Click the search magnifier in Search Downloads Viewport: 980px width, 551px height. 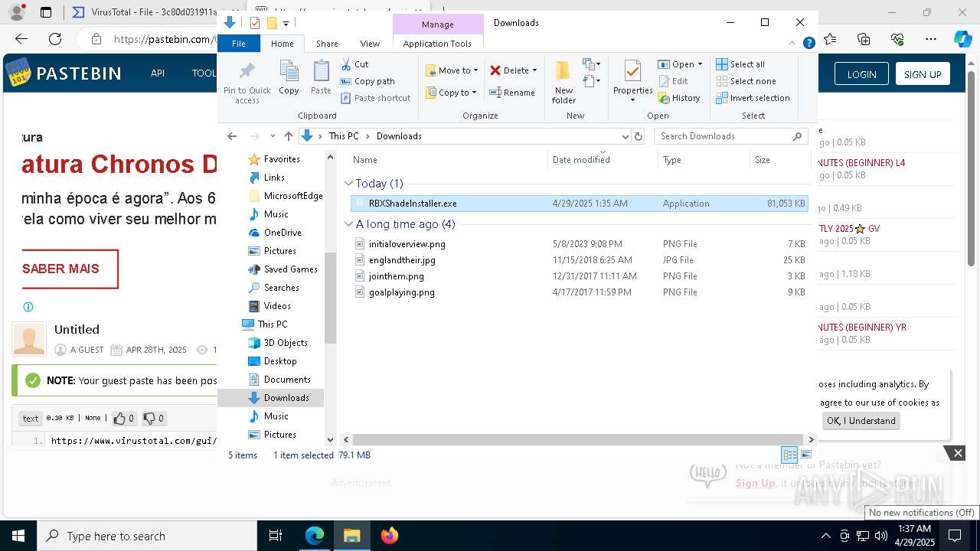797,136
